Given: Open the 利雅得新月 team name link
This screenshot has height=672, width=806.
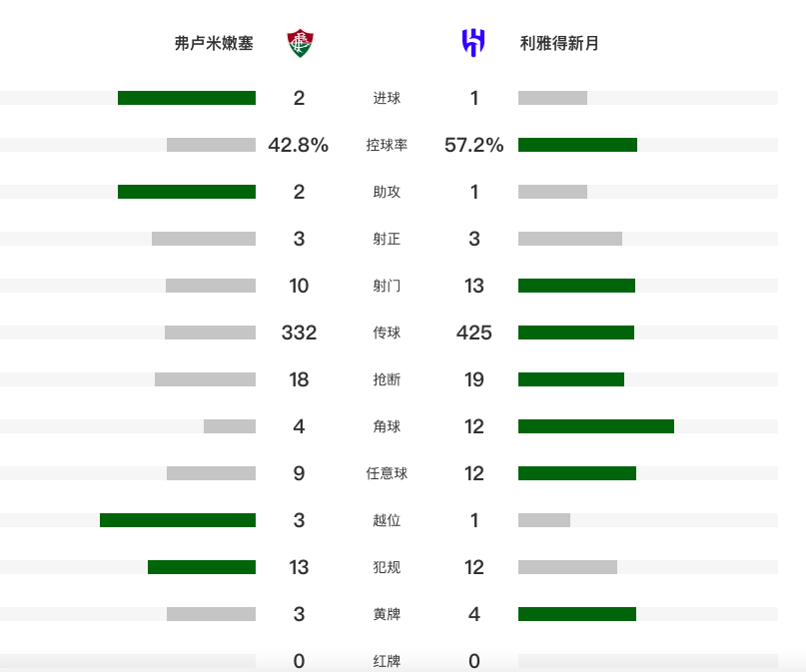Looking at the screenshot, I should click(559, 44).
